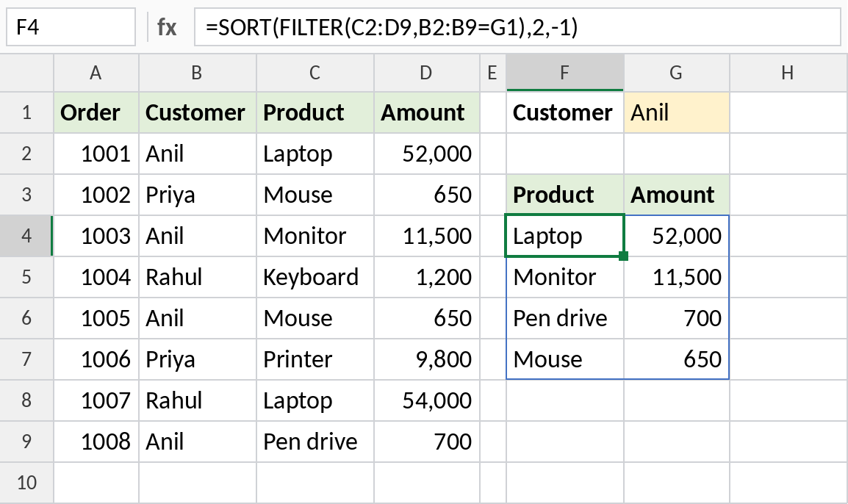Click the fill handle on cell F4
848x504 pixels.
pyautogui.click(x=624, y=256)
